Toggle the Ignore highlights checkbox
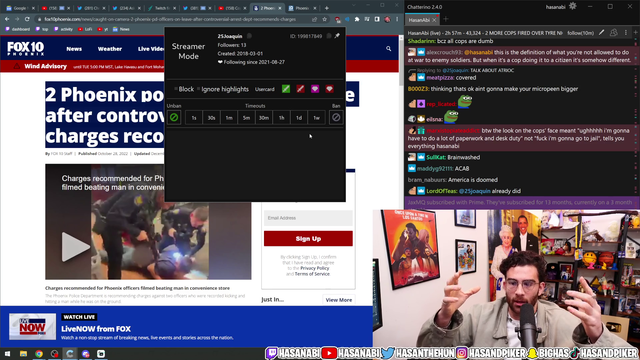640x360 pixels. tap(198, 89)
